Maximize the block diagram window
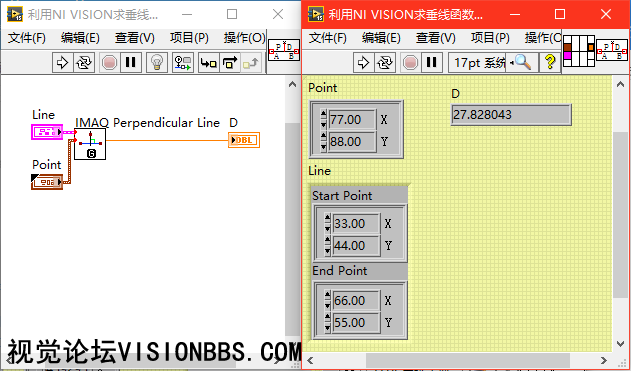Viewport: 631px width, 371px height. tap(232, 14)
